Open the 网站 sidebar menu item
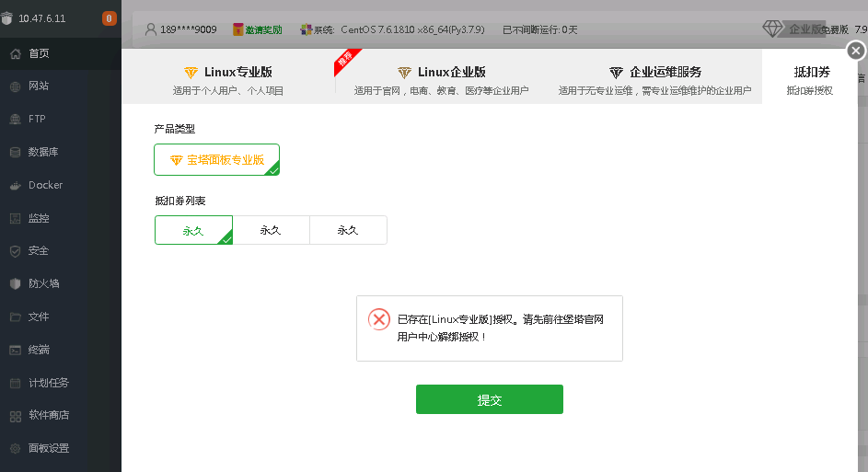Viewport: 868px width, 472px height. (x=61, y=86)
